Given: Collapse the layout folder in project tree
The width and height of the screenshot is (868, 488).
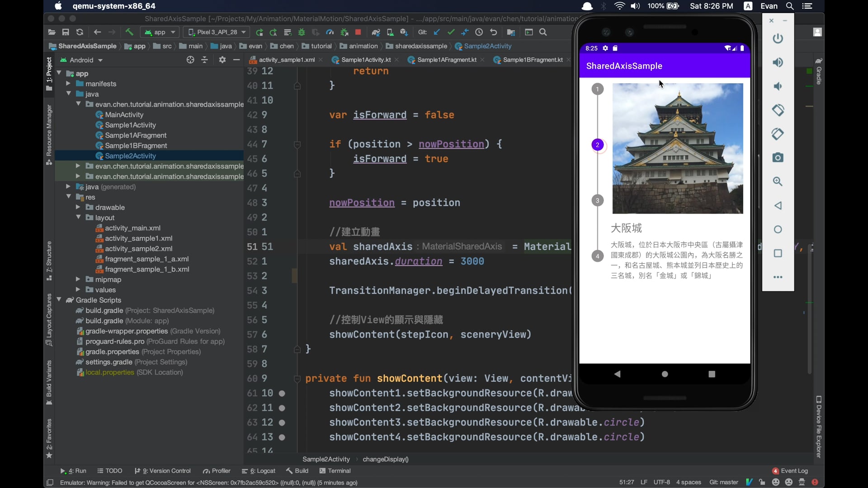Looking at the screenshot, I should tap(78, 217).
